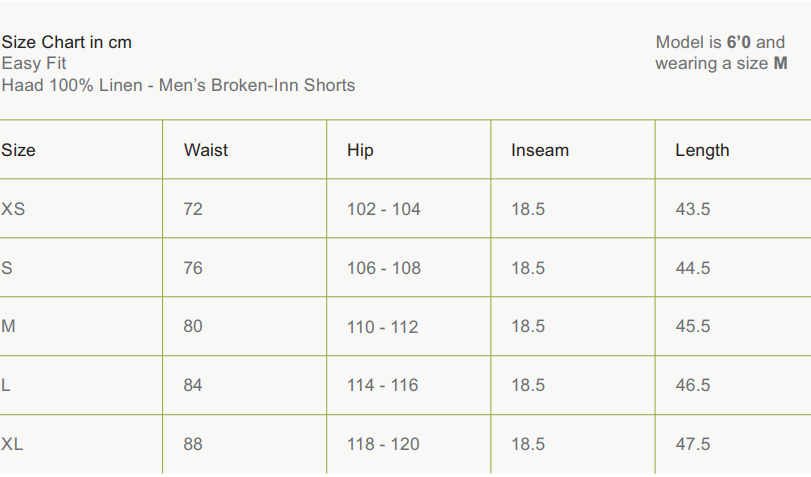Select the XL size row label

click(12, 444)
